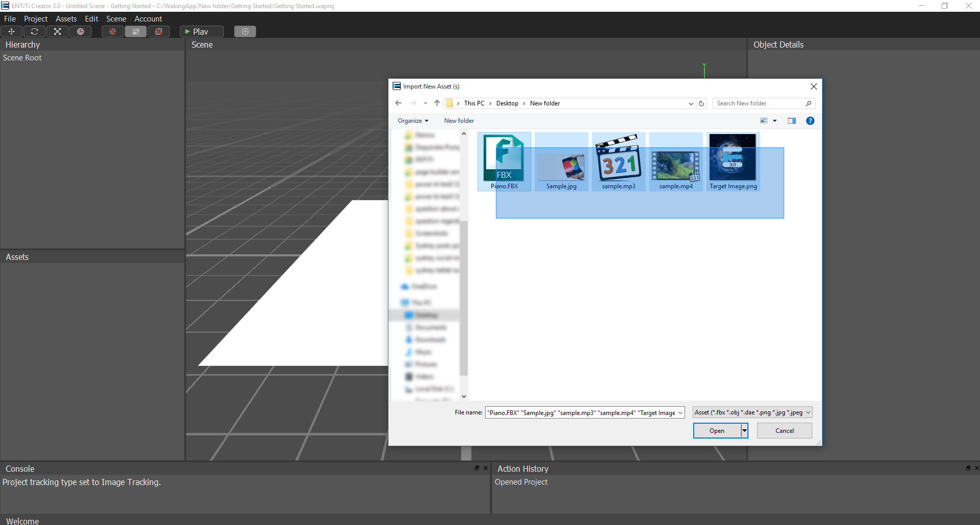Expand the Open button split arrow
980x525 pixels.
[x=745, y=431]
